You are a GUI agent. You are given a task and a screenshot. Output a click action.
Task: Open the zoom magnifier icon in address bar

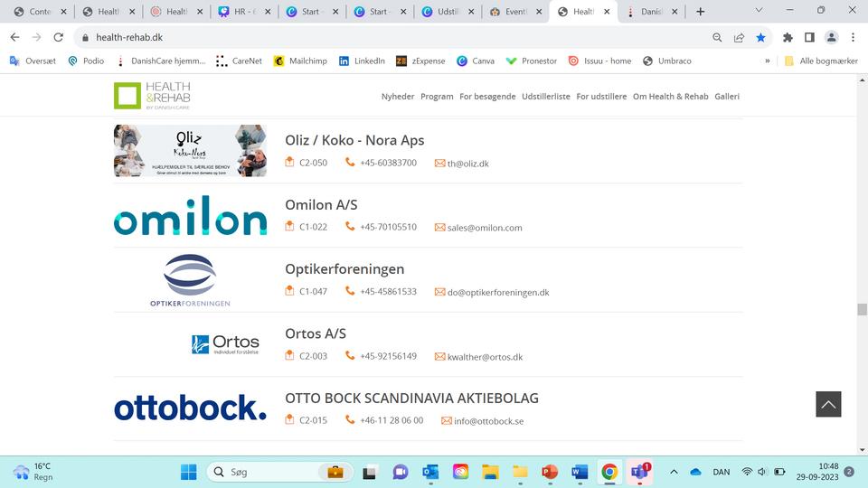(x=717, y=37)
